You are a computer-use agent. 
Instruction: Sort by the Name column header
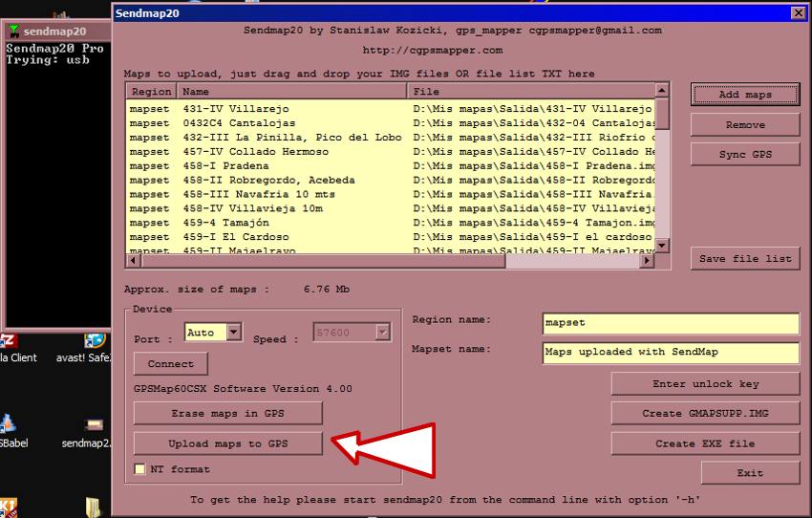[291, 92]
